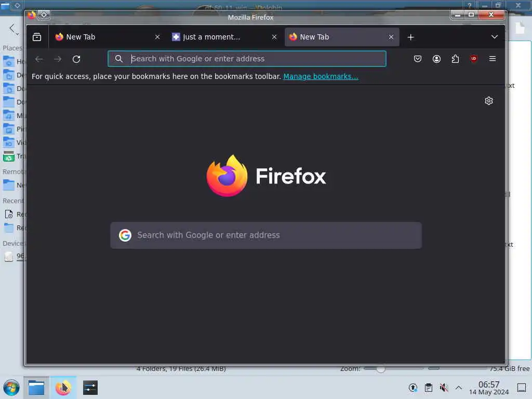This screenshot has height=399, width=532.
Task: Select the third New Tab tab
Action: 342,37
